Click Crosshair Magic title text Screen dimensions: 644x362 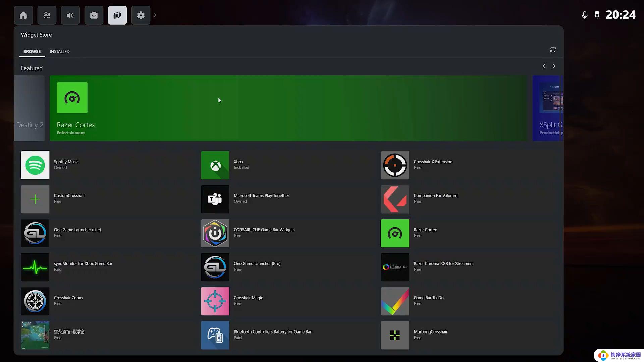[x=248, y=298]
